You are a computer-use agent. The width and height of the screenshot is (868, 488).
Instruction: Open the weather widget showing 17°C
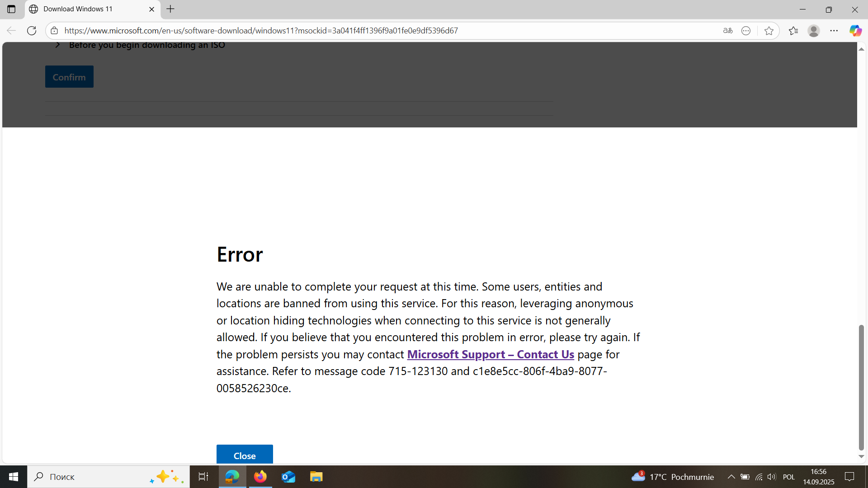tap(673, 477)
